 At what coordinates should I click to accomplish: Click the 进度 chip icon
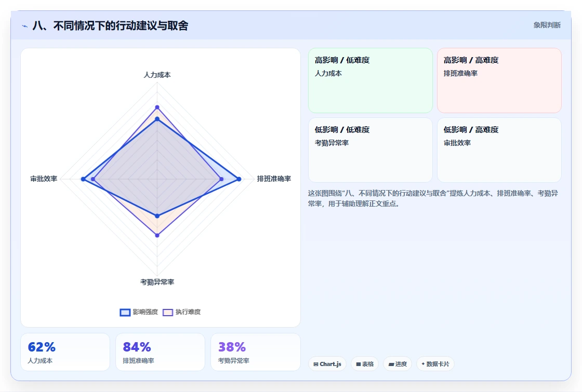tap(391, 364)
